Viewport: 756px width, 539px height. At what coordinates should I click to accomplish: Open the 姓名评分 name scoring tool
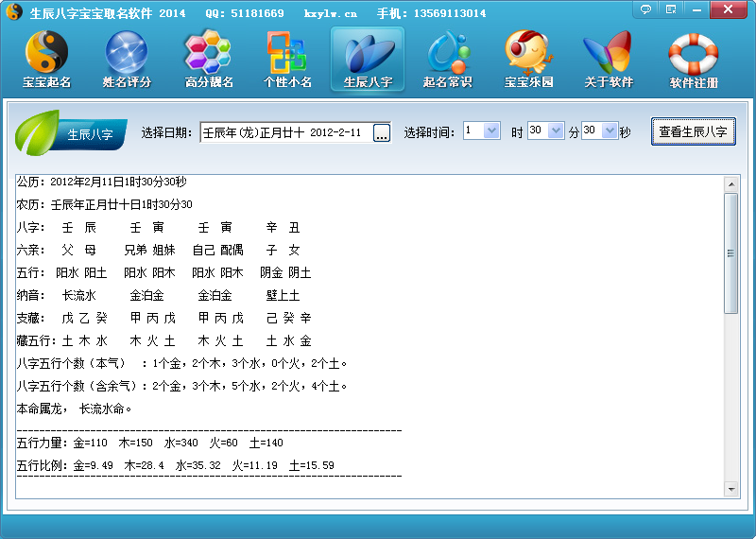tap(127, 59)
